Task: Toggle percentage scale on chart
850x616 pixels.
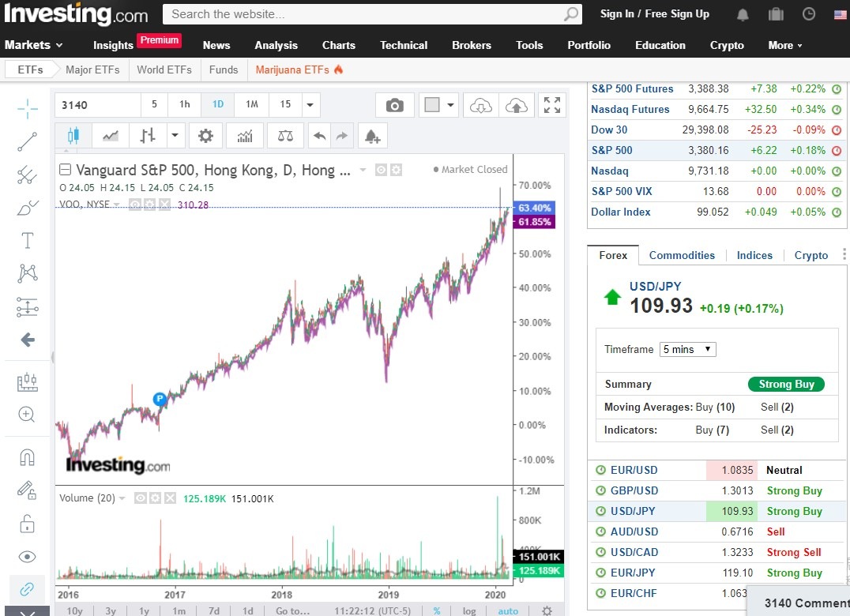Action: (x=436, y=610)
